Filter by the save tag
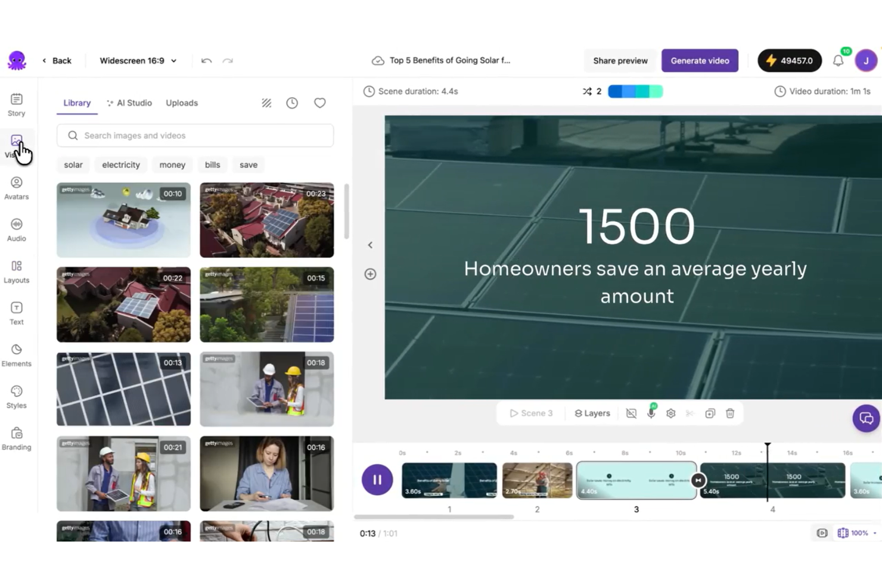This screenshot has width=882, height=588. (249, 165)
